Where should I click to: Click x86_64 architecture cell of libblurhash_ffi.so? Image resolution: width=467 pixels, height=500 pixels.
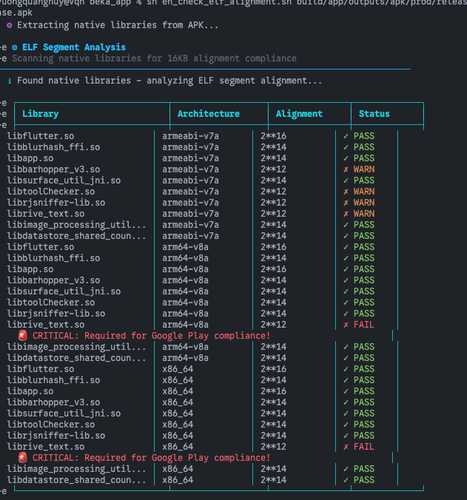pyautogui.click(x=178, y=380)
